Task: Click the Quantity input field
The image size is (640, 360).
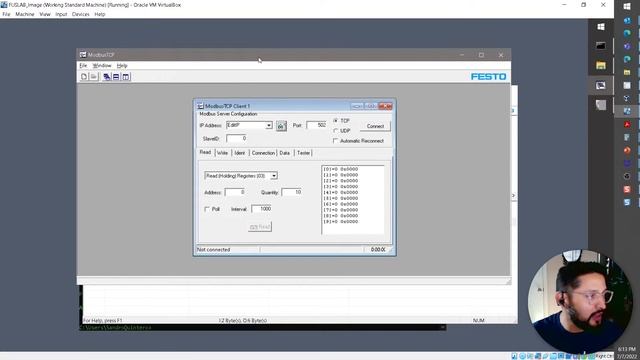Action: tap(291, 192)
